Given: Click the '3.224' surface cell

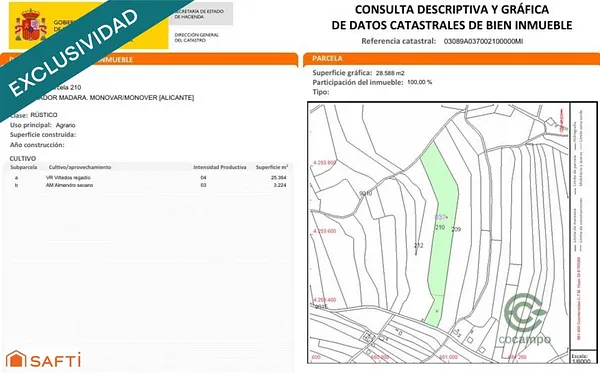Looking at the screenshot, I should [280, 185].
